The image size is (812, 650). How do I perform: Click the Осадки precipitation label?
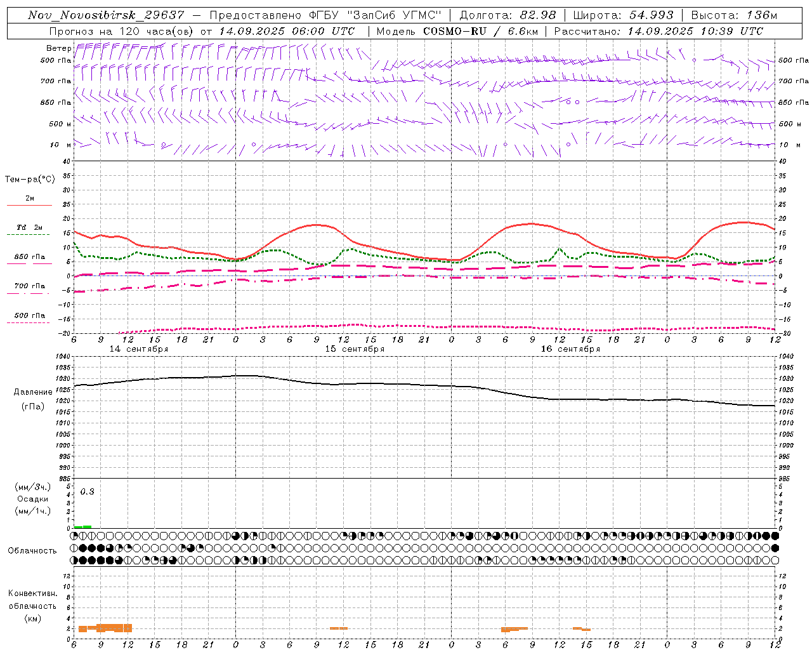point(32,499)
